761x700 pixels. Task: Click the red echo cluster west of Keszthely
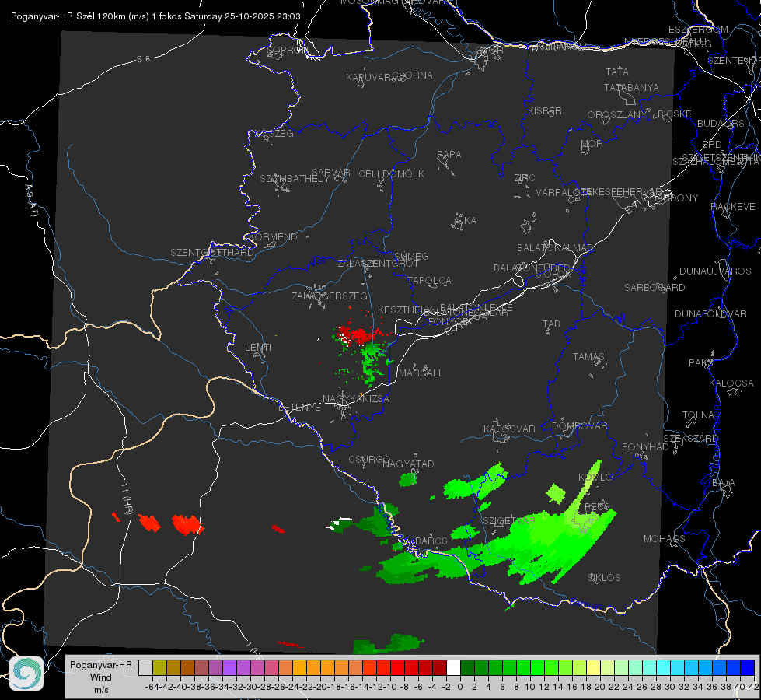pyautogui.click(x=359, y=334)
